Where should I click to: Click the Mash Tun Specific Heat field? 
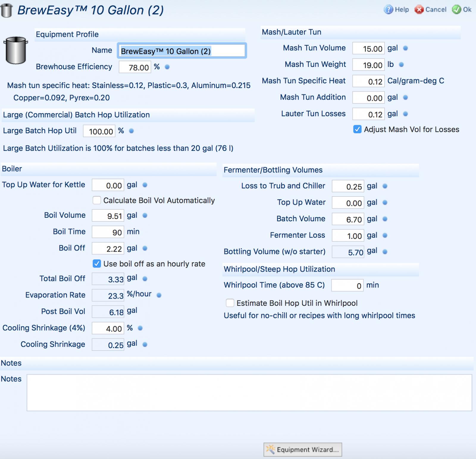pos(368,81)
